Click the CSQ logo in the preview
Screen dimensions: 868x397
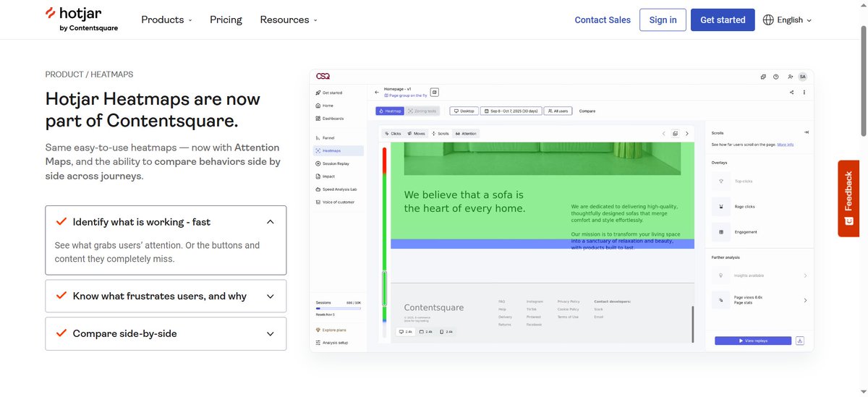click(323, 76)
